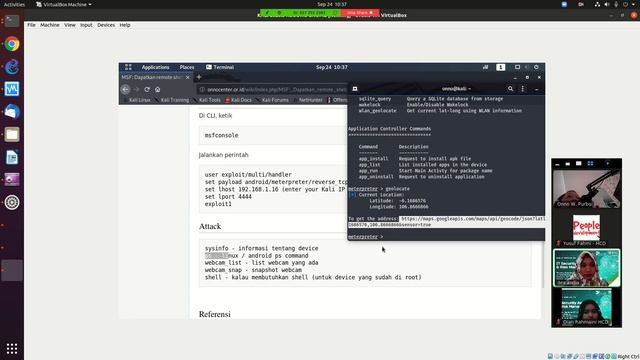Open the VirtualBox cube icon in dock
This screenshot has height=360, width=640.
12,111
